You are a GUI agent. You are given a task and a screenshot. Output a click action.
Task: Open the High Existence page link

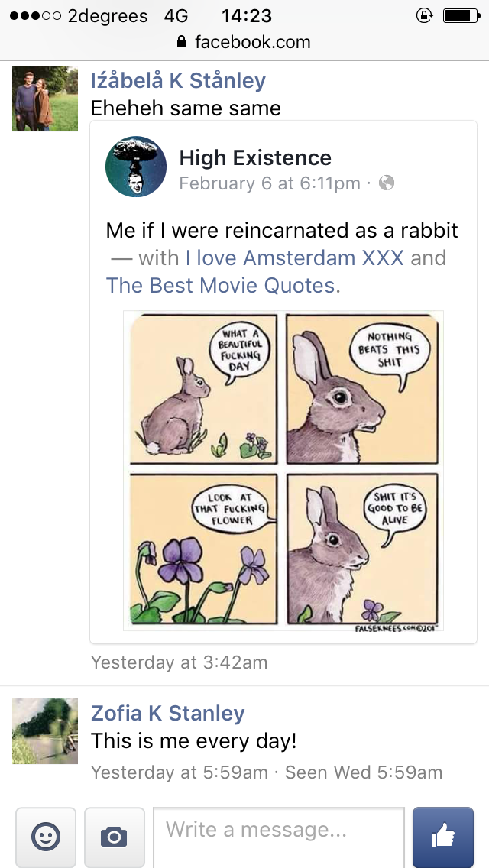click(x=255, y=158)
